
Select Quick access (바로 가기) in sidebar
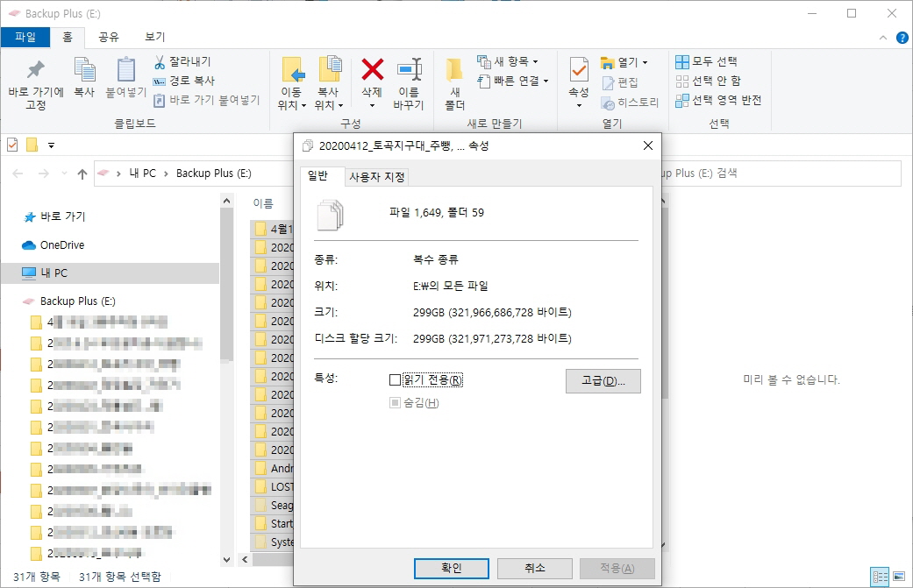coord(63,216)
